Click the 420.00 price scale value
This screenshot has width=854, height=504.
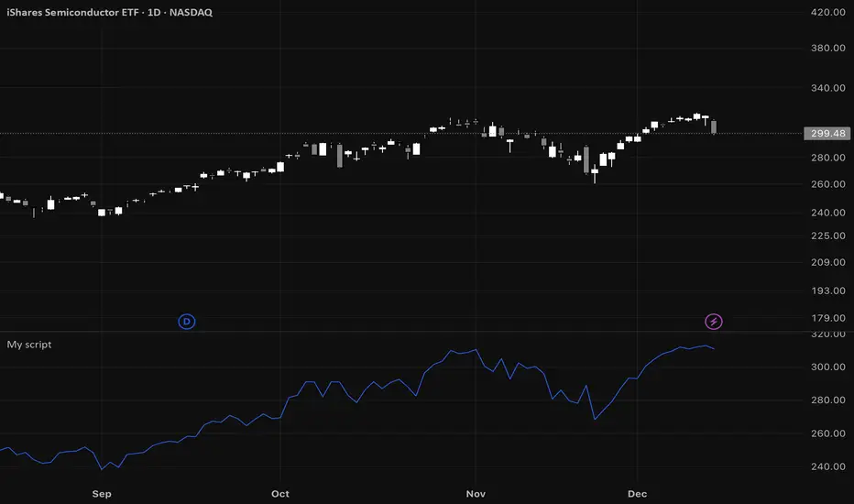click(x=827, y=12)
